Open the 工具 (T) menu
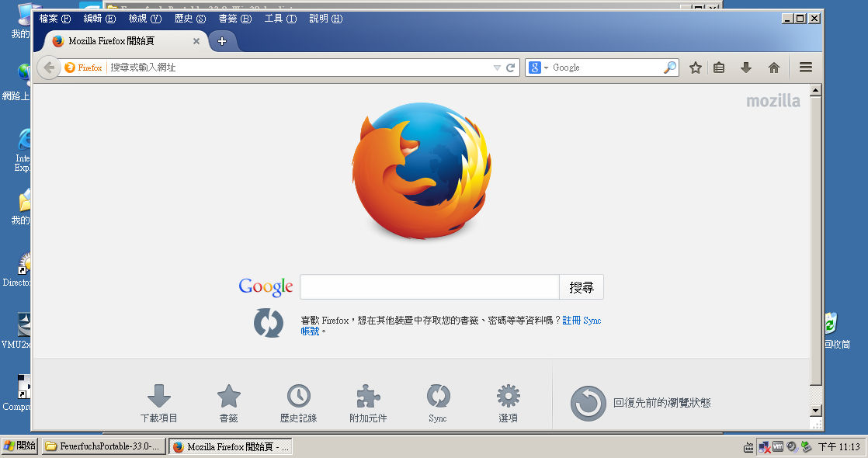This screenshot has height=458, width=868. click(280, 19)
